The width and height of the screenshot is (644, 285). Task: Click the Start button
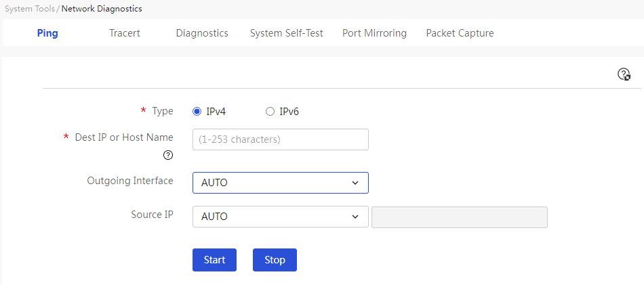(214, 260)
